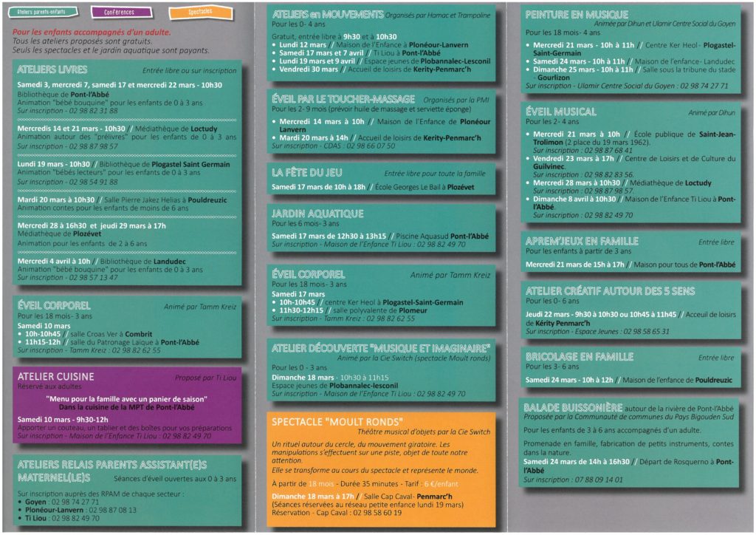Click the "APREM'JEUX EN FAMILLE" heading
The height and width of the screenshot is (535, 756).
click(x=582, y=241)
